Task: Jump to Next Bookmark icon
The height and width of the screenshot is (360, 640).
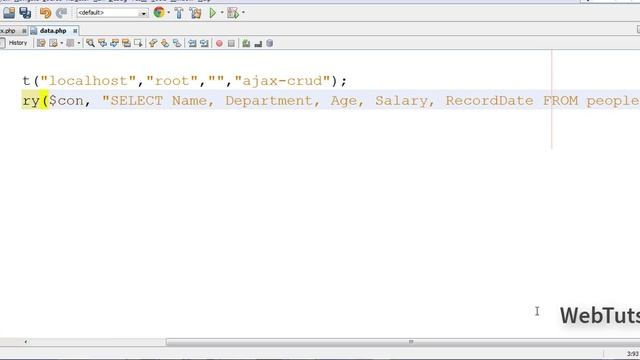Action: click(x=165, y=43)
